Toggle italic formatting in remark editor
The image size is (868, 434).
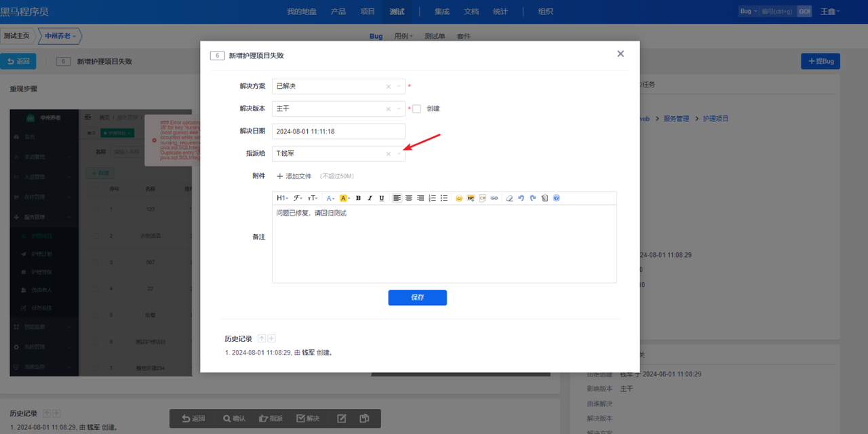[x=370, y=198]
